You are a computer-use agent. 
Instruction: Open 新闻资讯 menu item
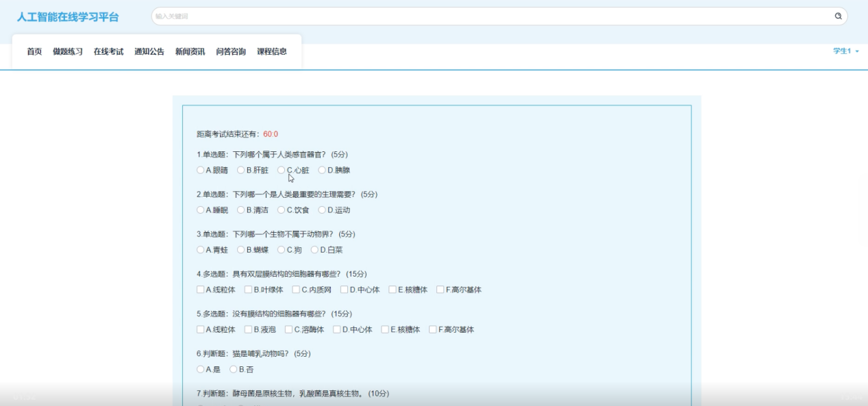click(190, 51)
